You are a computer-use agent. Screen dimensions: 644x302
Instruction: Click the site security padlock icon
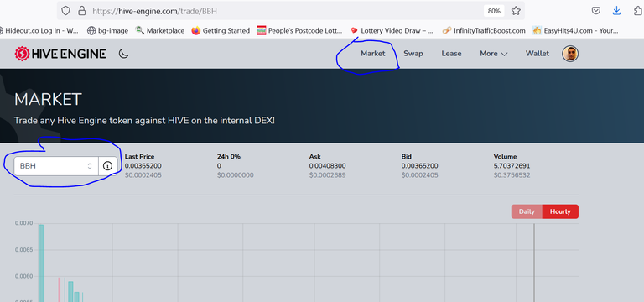point(81,11)
